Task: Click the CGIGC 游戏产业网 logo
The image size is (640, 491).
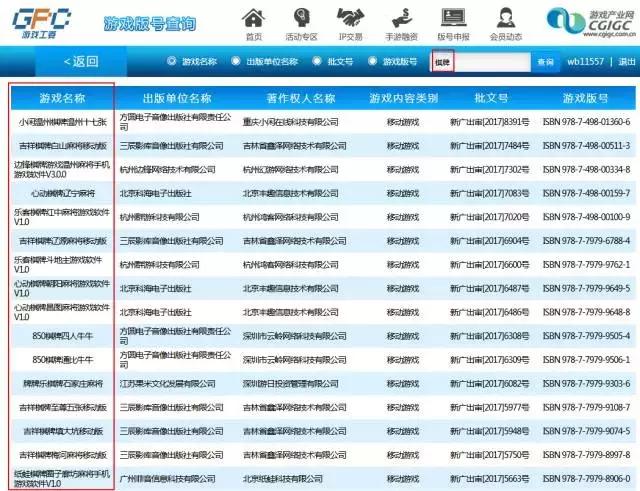Action: [591, 22]
